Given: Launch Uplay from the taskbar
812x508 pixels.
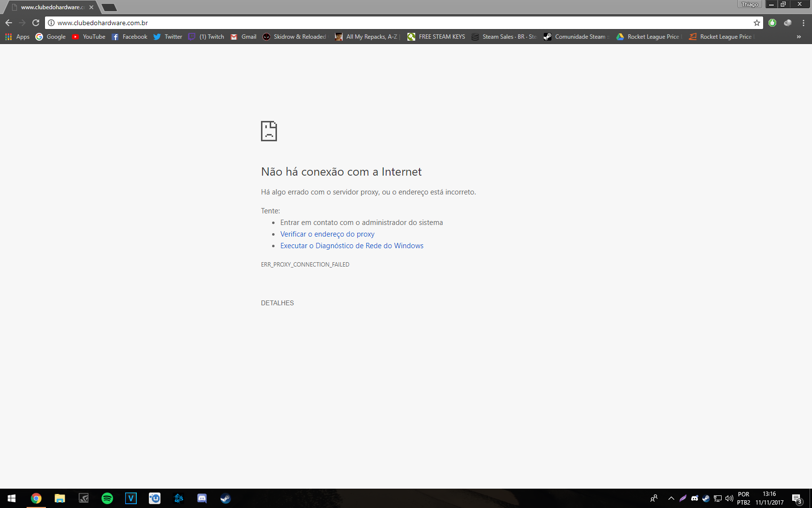Looking at the screenshot, I should (x=155, y=498).
